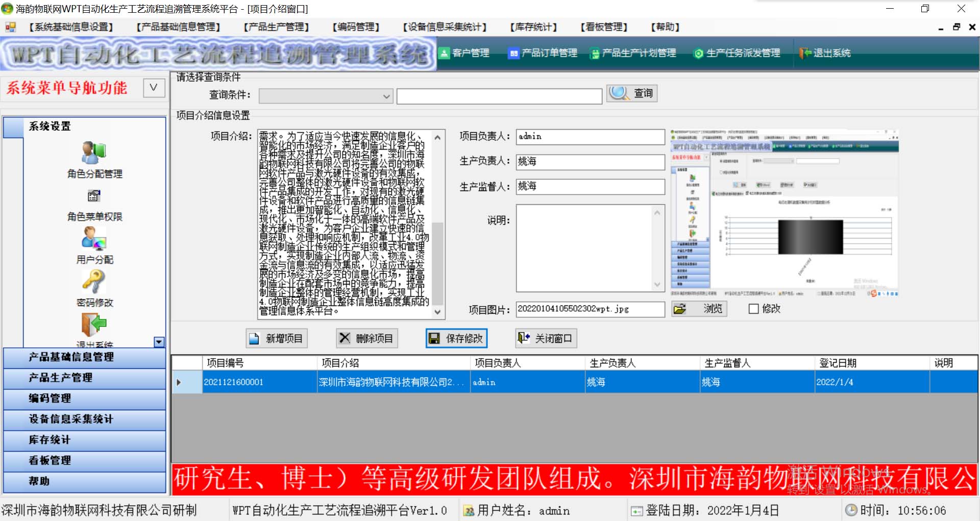The height and width of the screenshot is (521, 980).
Task: Click the 客户管理 toolbar icon
Action: click(x=464, y=53)
